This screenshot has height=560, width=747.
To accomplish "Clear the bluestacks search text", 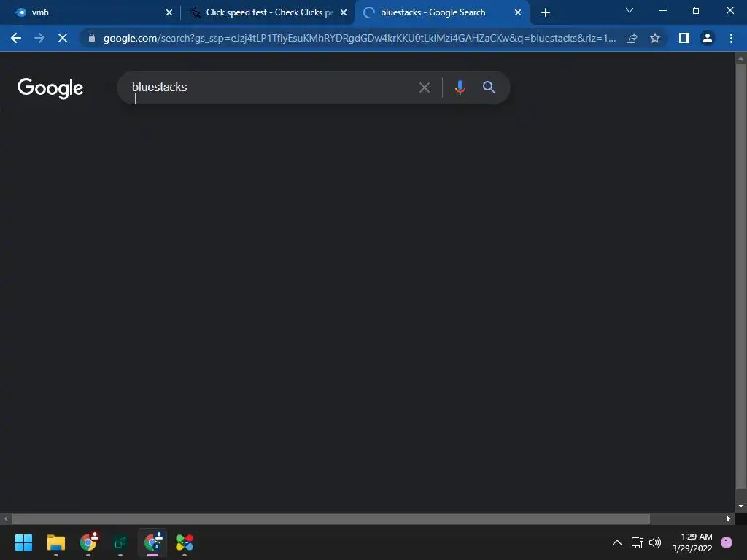I will [425, 87].
